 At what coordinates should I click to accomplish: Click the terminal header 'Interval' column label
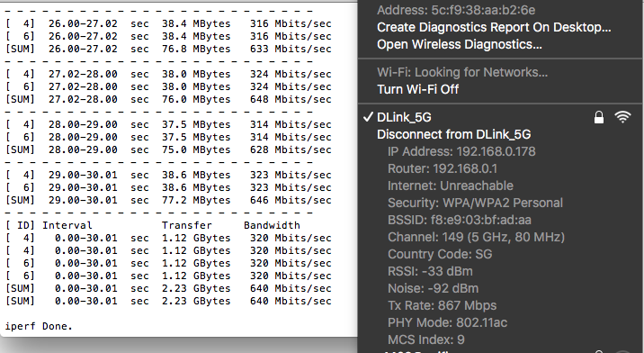point(67,225)
